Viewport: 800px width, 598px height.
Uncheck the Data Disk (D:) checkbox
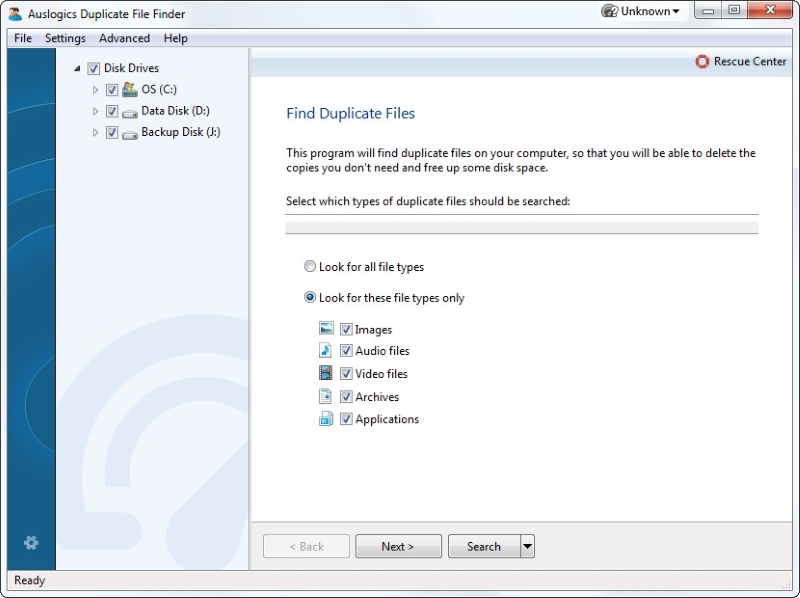112,111
